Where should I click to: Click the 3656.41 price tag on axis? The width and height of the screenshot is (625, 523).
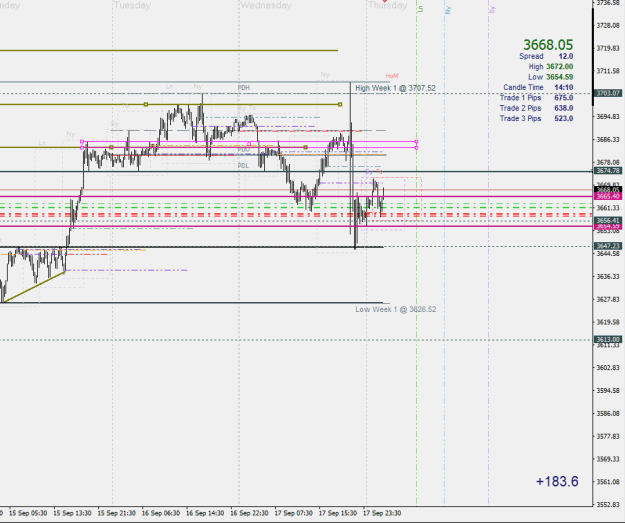coord(608,220)
